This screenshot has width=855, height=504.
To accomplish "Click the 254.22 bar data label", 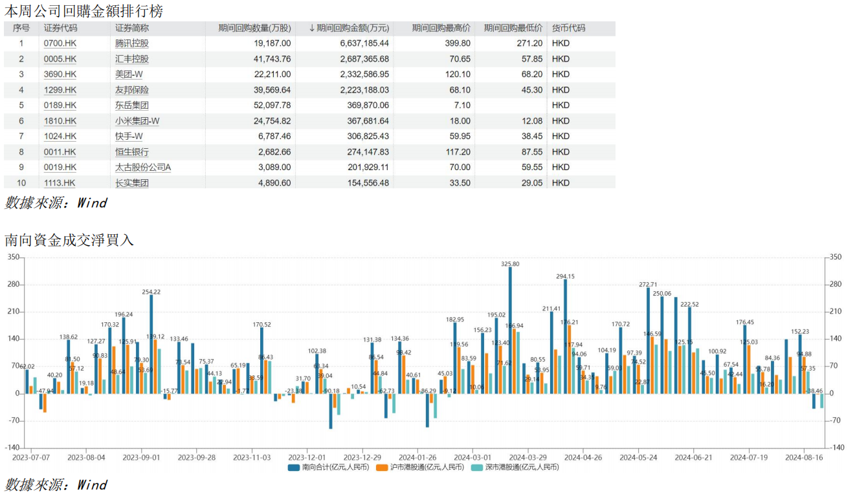I will coord(151,292).
